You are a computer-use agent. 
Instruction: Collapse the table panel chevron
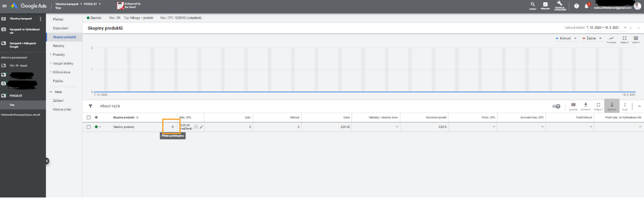639,106
